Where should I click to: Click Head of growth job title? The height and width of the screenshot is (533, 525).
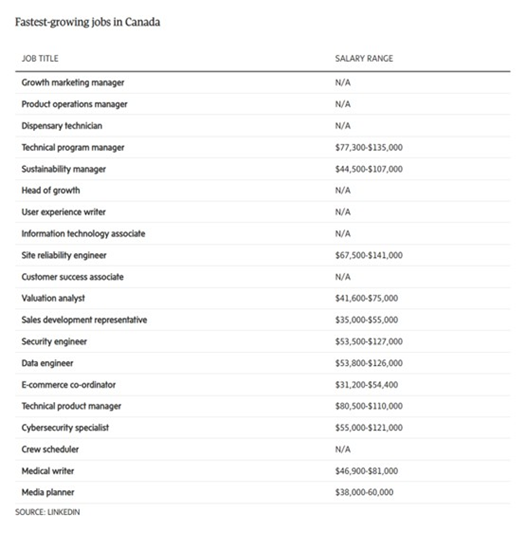click(51, 190)
